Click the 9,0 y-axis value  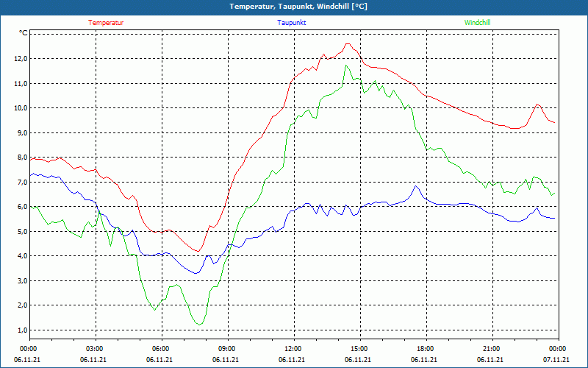coord(23,133)
